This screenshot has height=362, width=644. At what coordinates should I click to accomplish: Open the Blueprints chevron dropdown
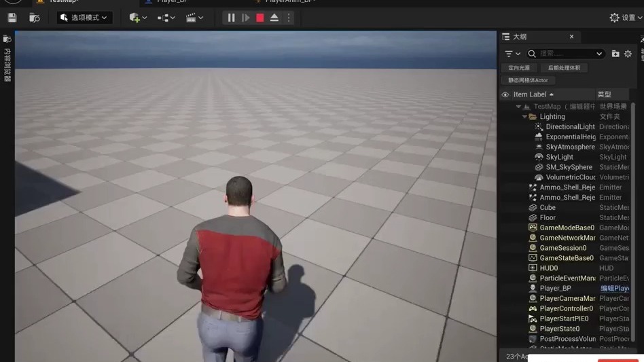[173, 18]
